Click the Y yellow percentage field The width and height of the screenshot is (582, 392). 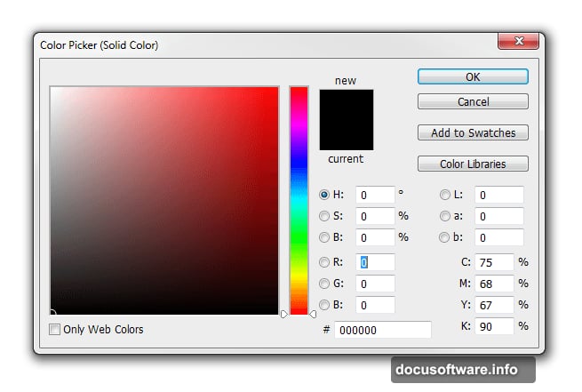pos(494,305)
